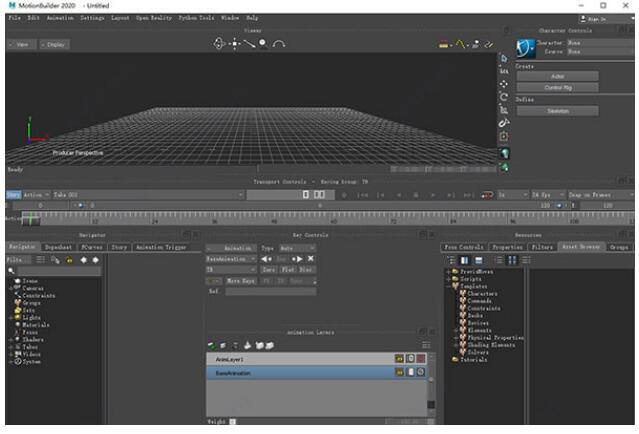Activate the Scale tool in viewer side toolbar
Image resolution: width=639 pixels, height=434 pixels.
pyautogui.click(x=504, y=110)
